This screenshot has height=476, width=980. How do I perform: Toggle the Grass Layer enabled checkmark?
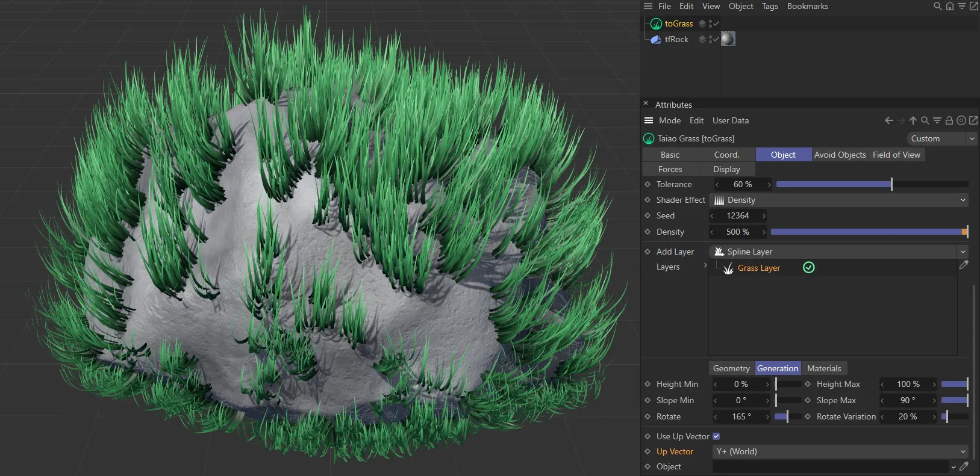coord(809,267)
